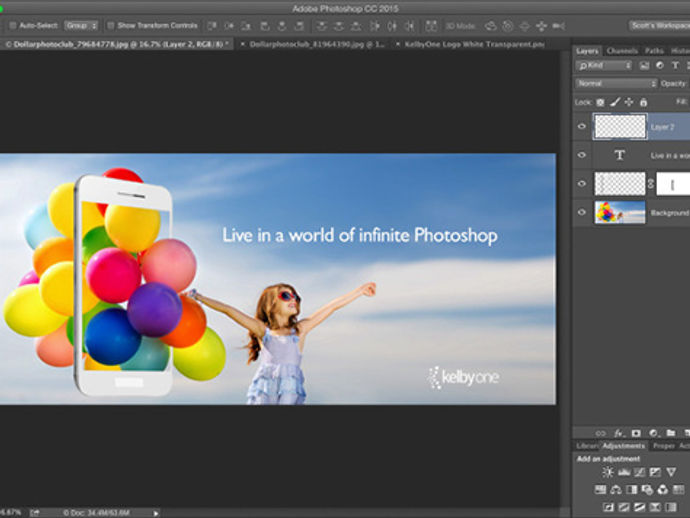The image size is (690, 518).
Task: Click the 'Doc: 34.4M/63.6M' status text
Action: 96,513
